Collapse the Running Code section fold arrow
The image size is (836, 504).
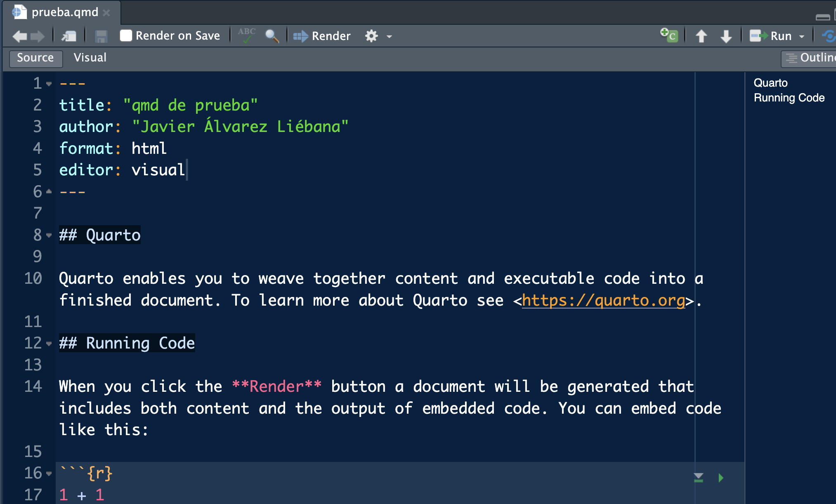coord(49,344)
